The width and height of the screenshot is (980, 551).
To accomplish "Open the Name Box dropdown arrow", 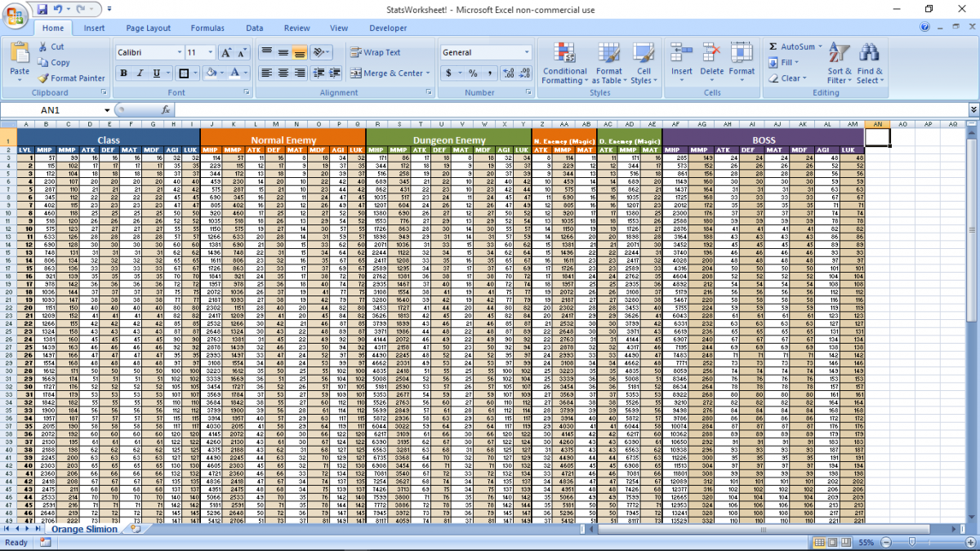I will tap(106, 109).
